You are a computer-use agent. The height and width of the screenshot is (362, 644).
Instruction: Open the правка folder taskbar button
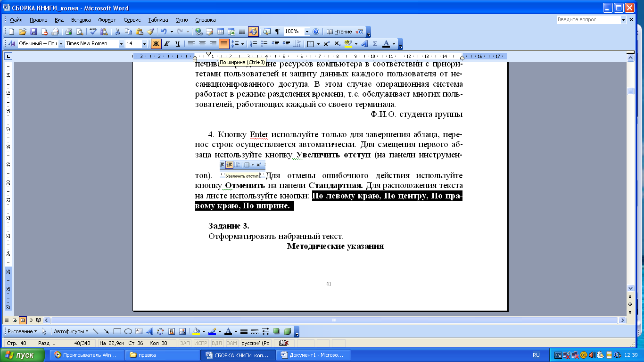[x=162, y=355]
